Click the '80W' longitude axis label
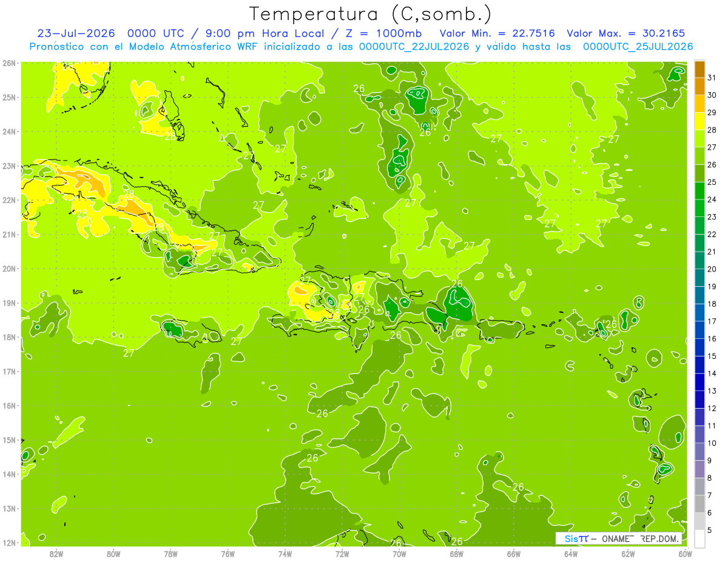 pos(113,554)
